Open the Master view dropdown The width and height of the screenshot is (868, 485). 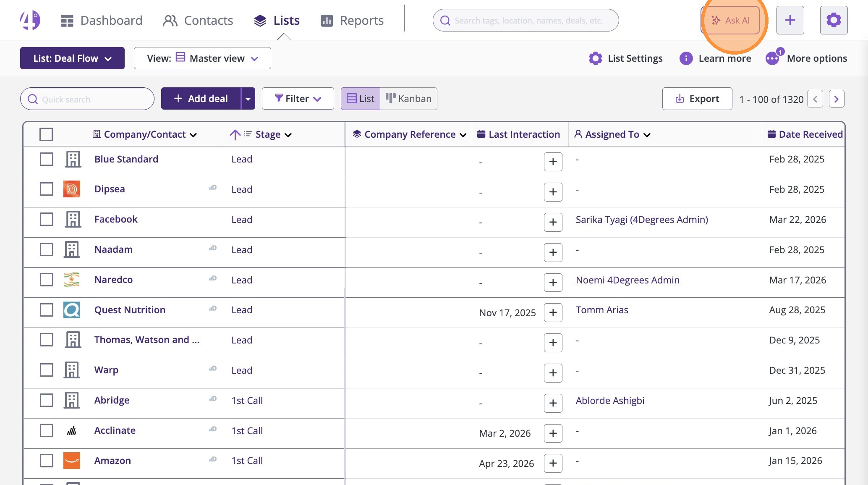pos(202,58)
